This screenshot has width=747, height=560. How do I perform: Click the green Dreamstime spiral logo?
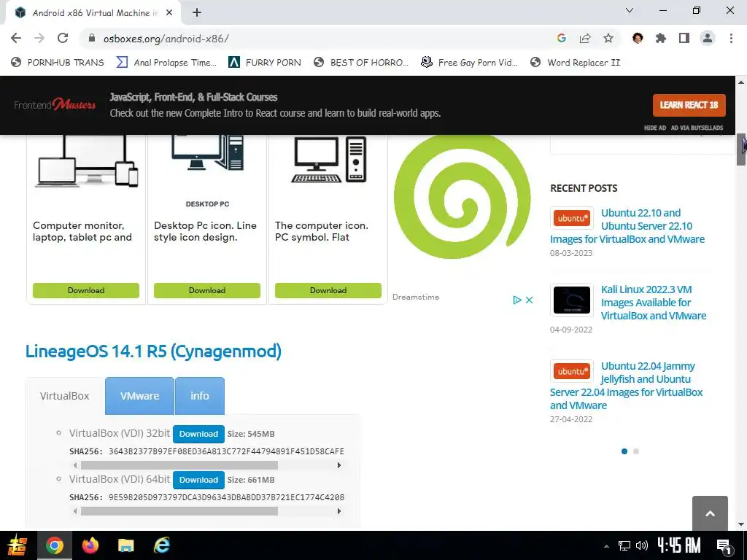pyautogui.click(x=462, y=197)
